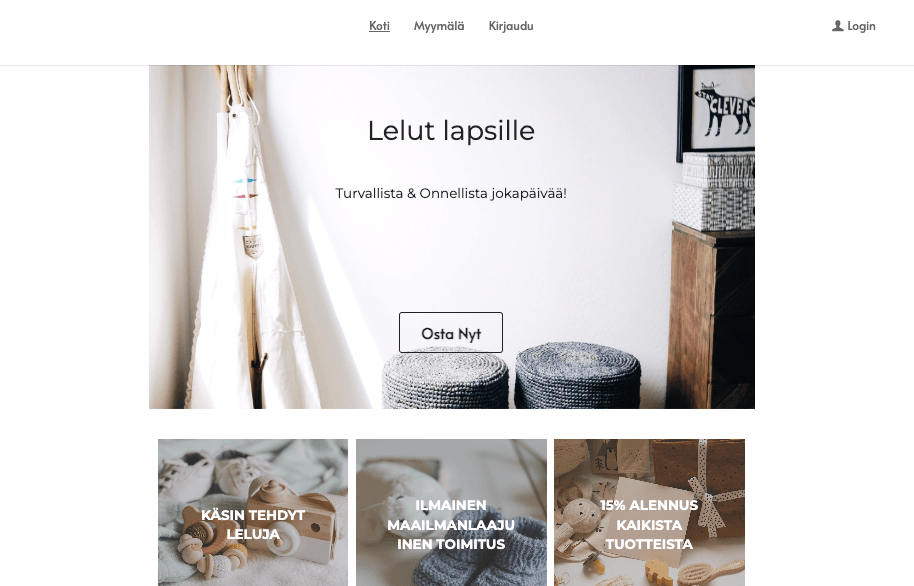Click the right grey knitted pouf
The width and height of the screenshot is (914, 586).
(x=578, y=375)
